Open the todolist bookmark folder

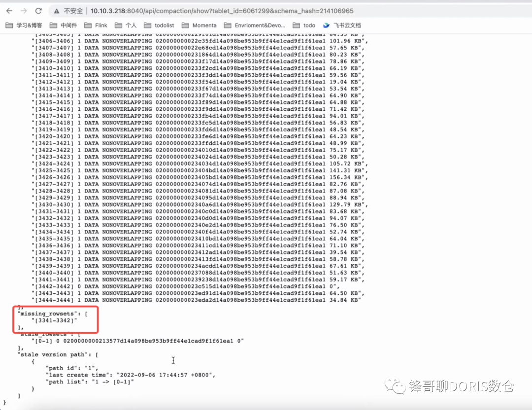point(159,26)
